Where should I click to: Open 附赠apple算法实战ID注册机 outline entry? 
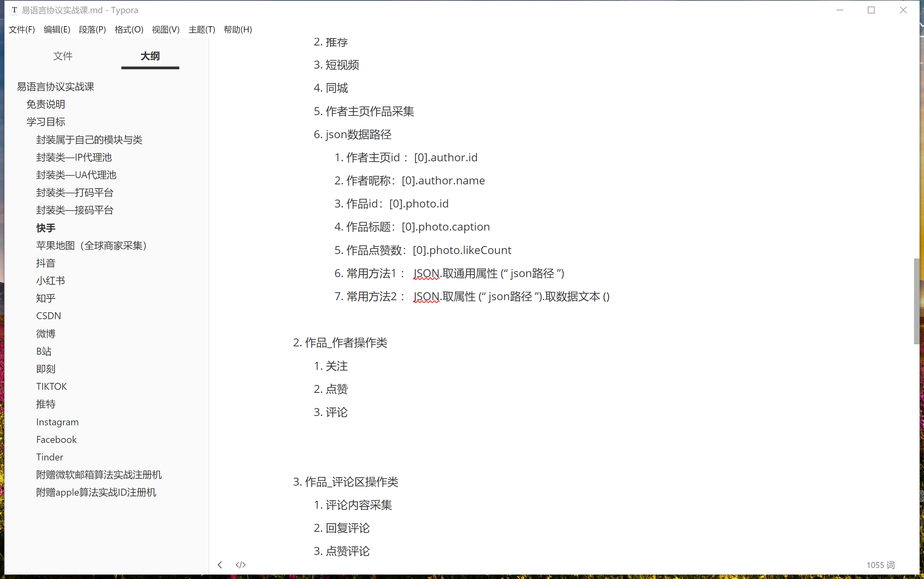(x=96, y=492)
